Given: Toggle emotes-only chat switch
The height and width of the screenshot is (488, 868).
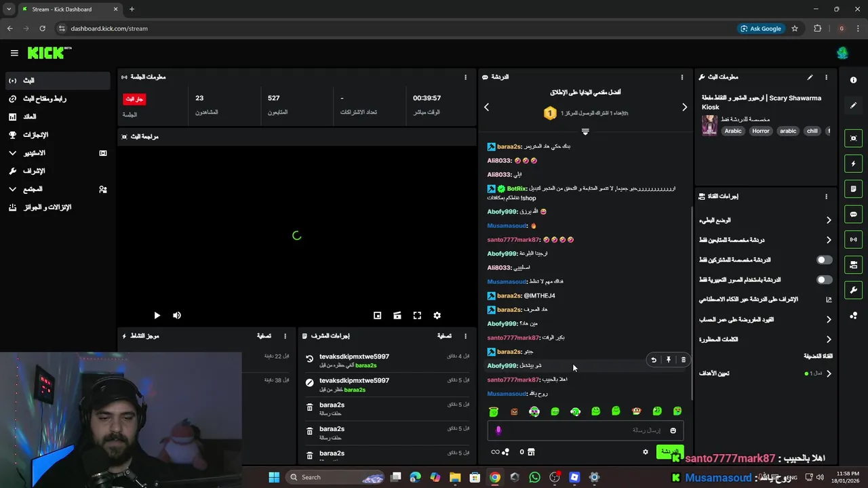Looking at the screenshot, I should (x=824, y=279).
